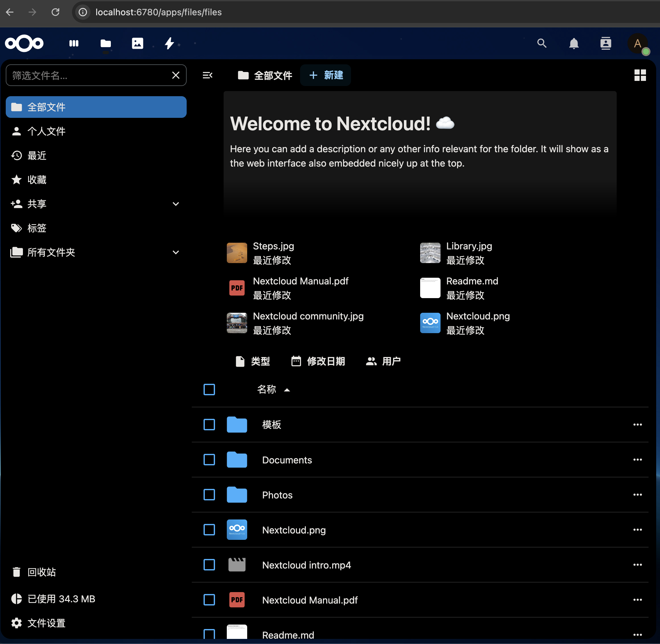Open the Photos folder icon
The image size is (660, 644).
(237, 495)
